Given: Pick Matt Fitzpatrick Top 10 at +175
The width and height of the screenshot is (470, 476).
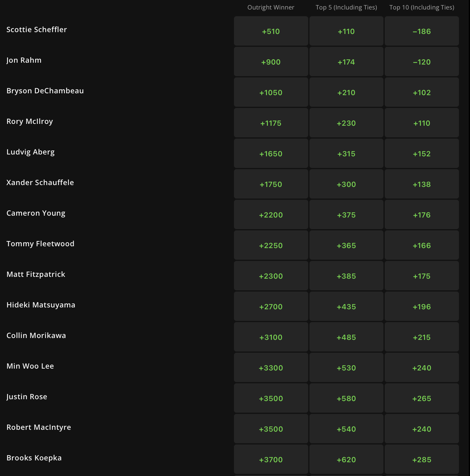Looking at the screenshot, I should coord(422,276).
